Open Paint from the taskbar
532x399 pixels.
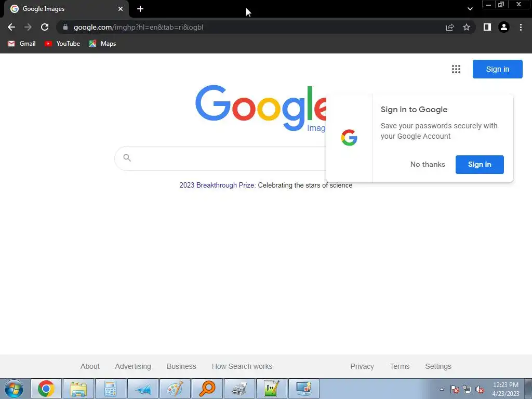tap(175, 389)
